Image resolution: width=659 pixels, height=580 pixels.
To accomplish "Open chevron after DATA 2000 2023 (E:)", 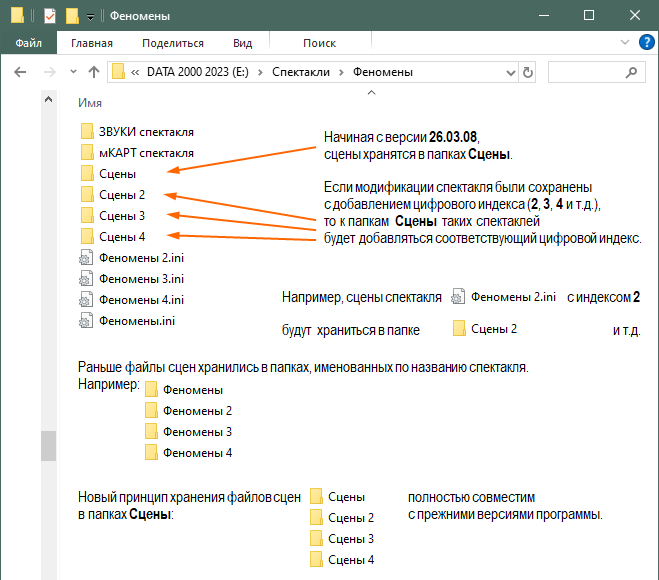I will click(261, 72).
